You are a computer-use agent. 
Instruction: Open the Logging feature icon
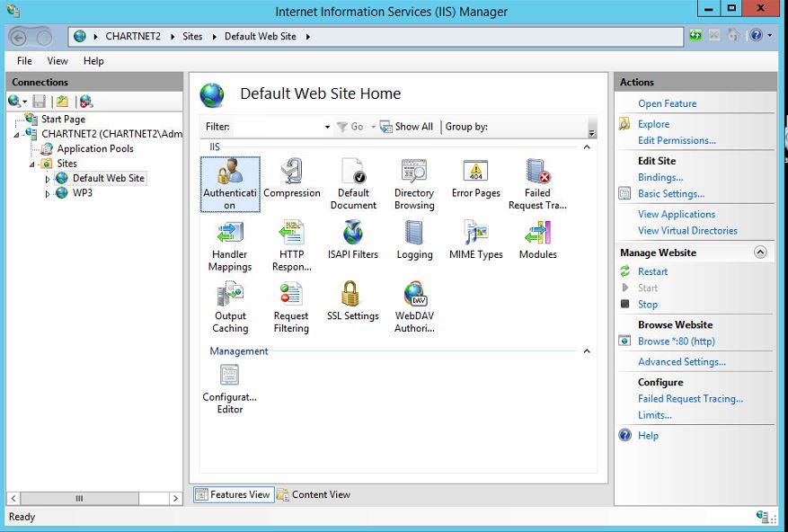click(414, 240)
